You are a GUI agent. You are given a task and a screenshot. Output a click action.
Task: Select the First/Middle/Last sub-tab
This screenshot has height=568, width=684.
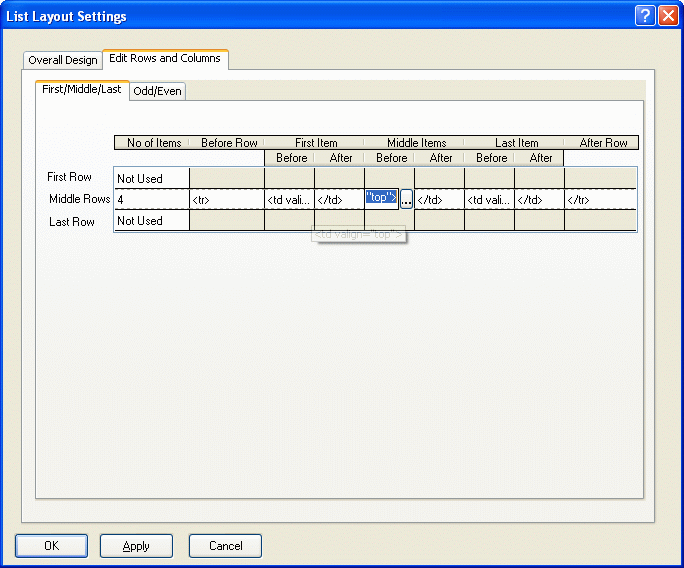[82, 90]
